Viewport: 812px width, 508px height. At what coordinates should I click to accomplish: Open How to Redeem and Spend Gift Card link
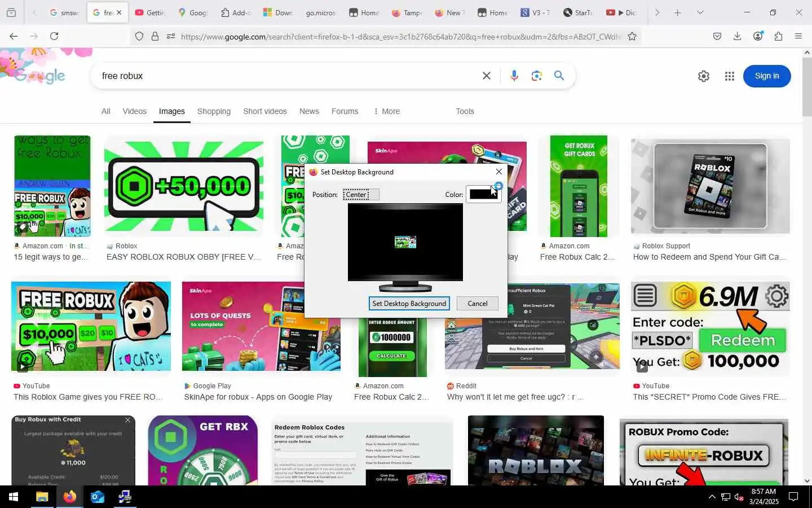(709, 257)
